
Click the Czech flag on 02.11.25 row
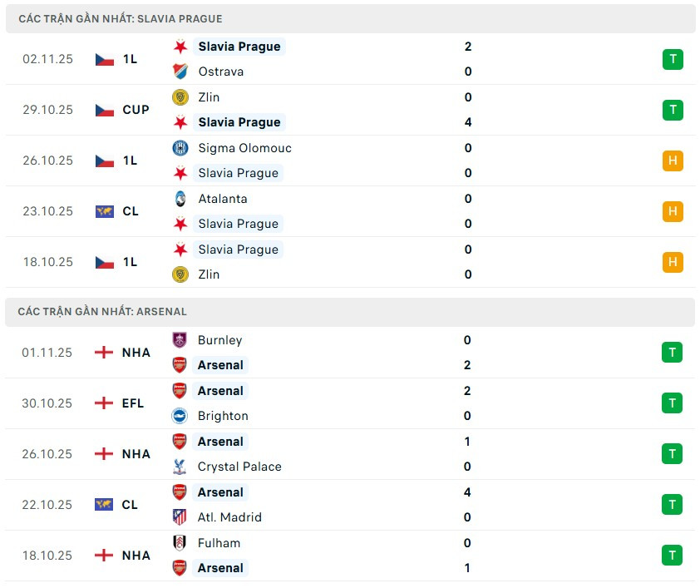pyautogui.click(x=104, y=59)
